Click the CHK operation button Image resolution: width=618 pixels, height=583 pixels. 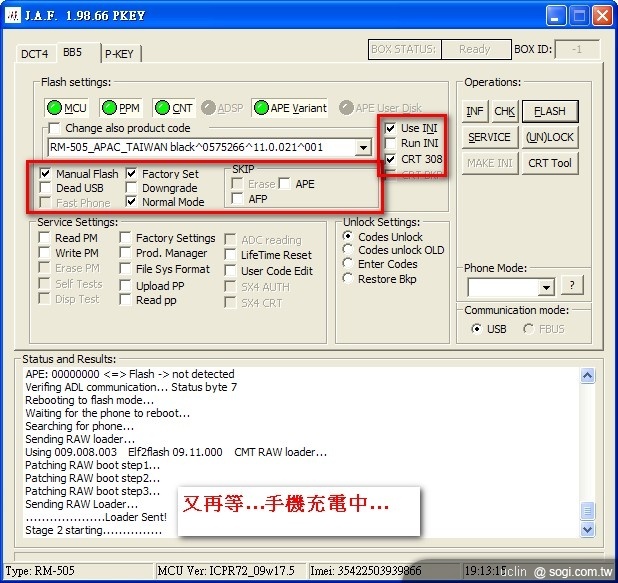coord(504,111)
